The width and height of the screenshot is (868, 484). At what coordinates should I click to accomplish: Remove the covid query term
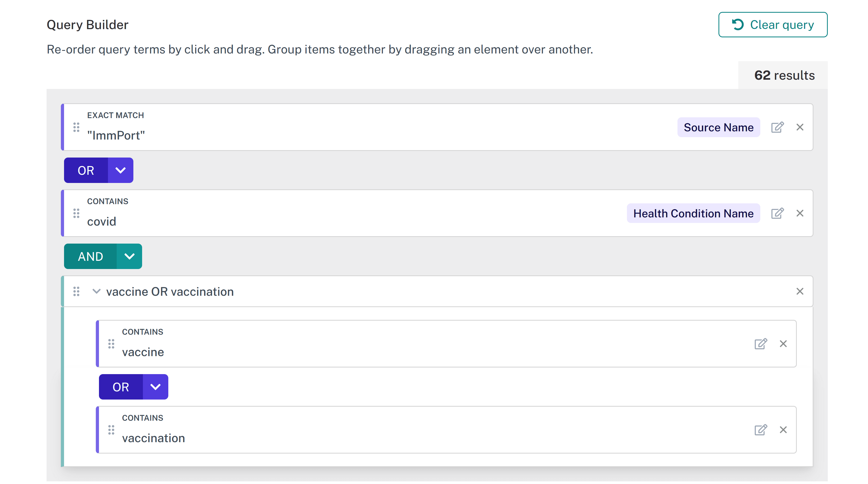pyautogui.click(x=800, y=213)
